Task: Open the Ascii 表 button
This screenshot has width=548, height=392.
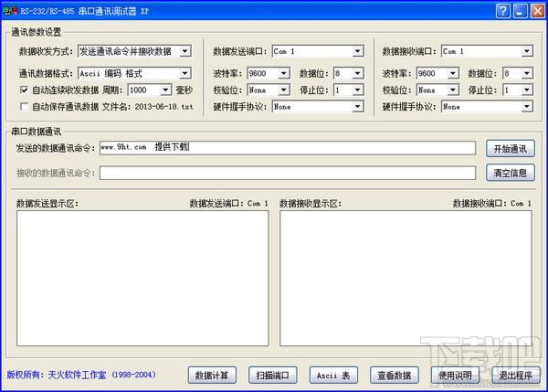Action: (333, 376)
